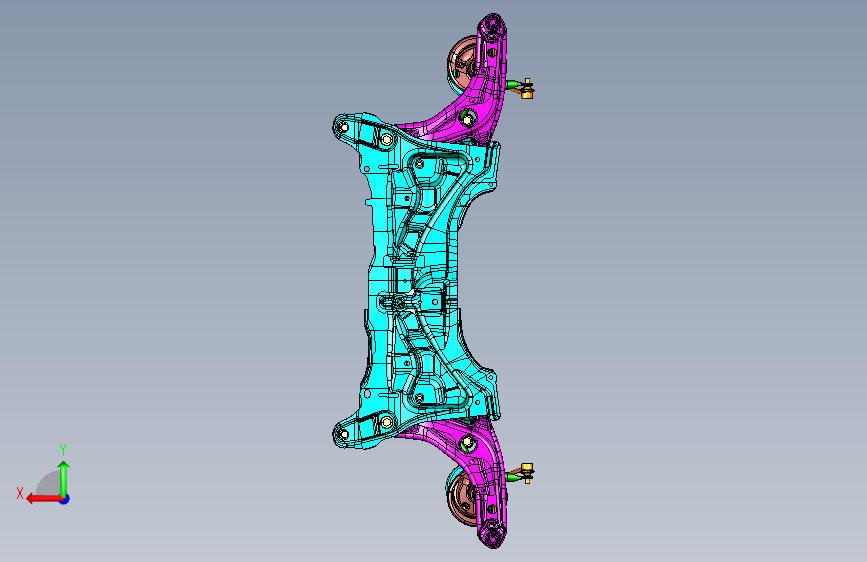
Task: Select the gray XY plane quadrant of triad
Action: [x=49, y=484]
